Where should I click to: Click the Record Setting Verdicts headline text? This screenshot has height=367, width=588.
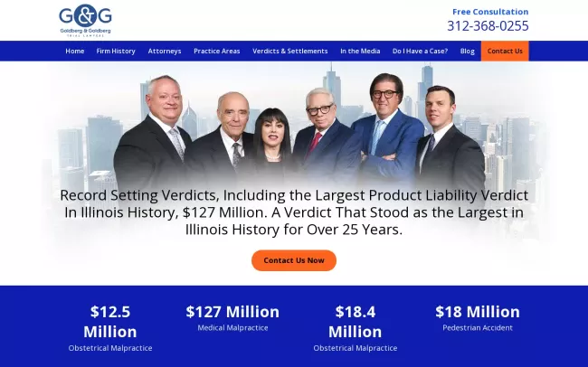point(294,212)
